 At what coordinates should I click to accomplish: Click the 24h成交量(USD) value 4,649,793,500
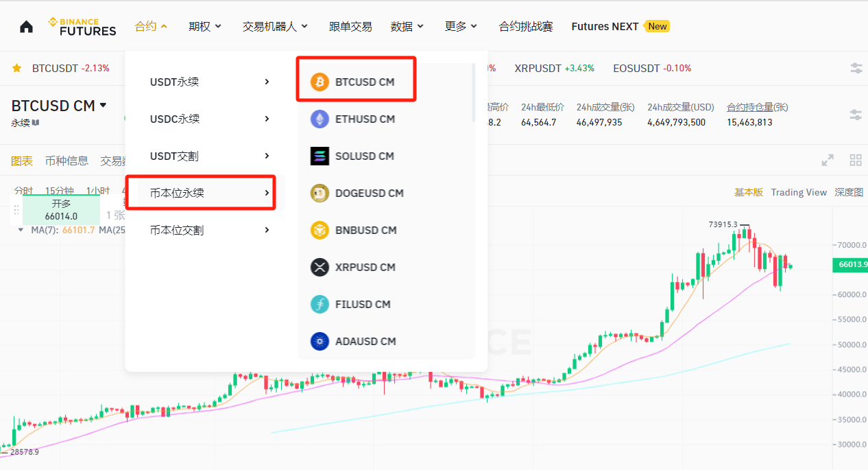pyautogui.click(x=676, y=122)
